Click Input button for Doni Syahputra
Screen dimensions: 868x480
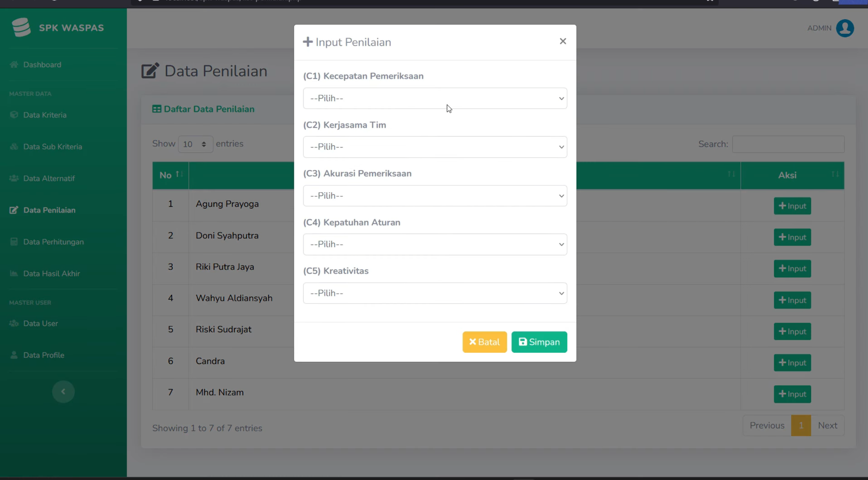click(792, 237)
